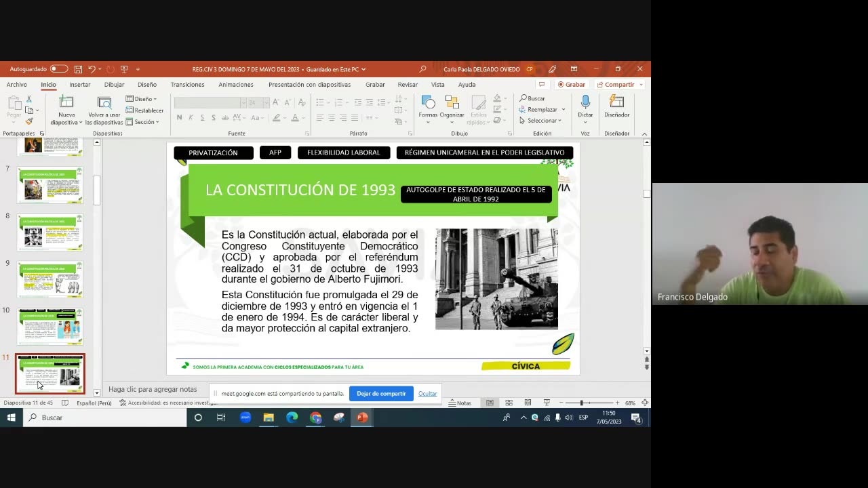Open Microsoft Edge from the taskbar

point(292,418)
